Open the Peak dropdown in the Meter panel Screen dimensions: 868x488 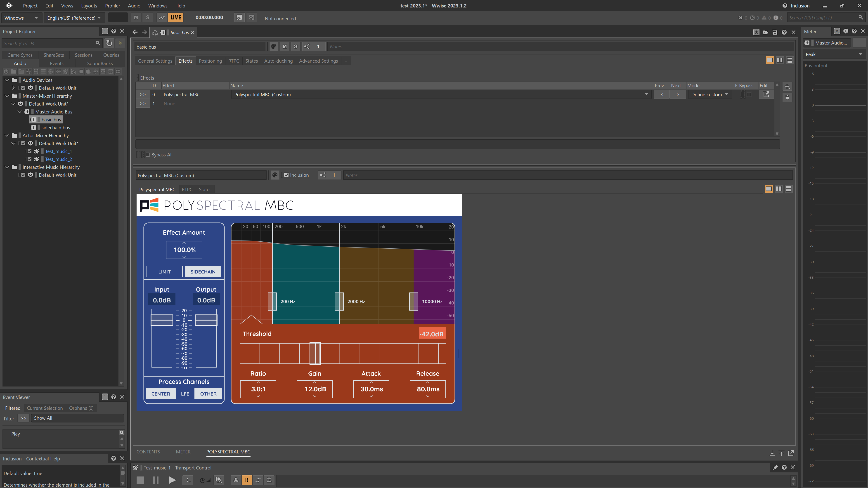click(x=834, y=54)
